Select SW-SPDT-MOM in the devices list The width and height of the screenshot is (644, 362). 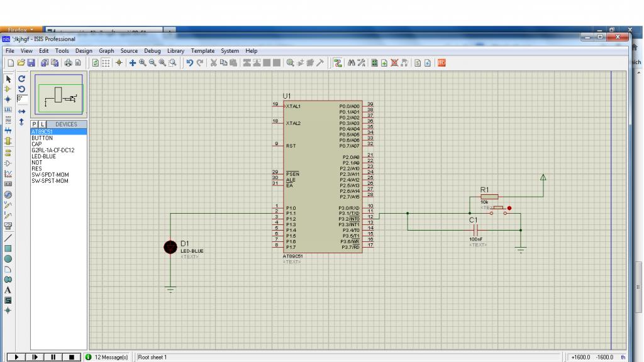coord(52,175)
